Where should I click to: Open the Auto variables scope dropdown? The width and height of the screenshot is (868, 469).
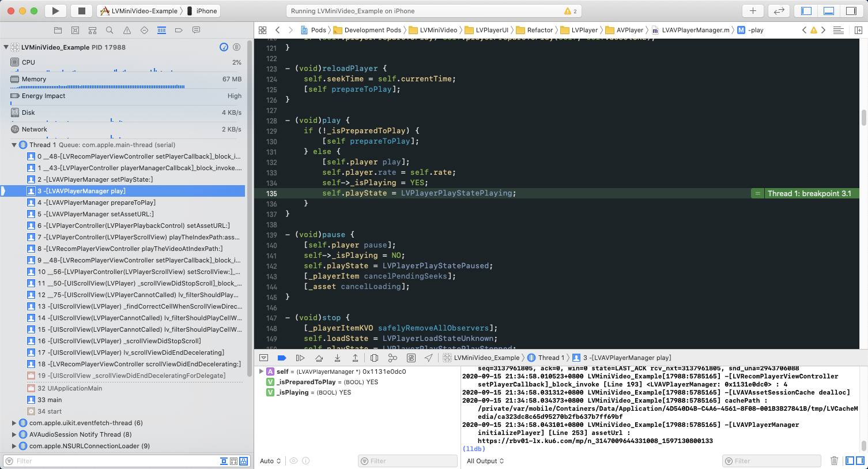pyautogui.click(x=269, y=460)
